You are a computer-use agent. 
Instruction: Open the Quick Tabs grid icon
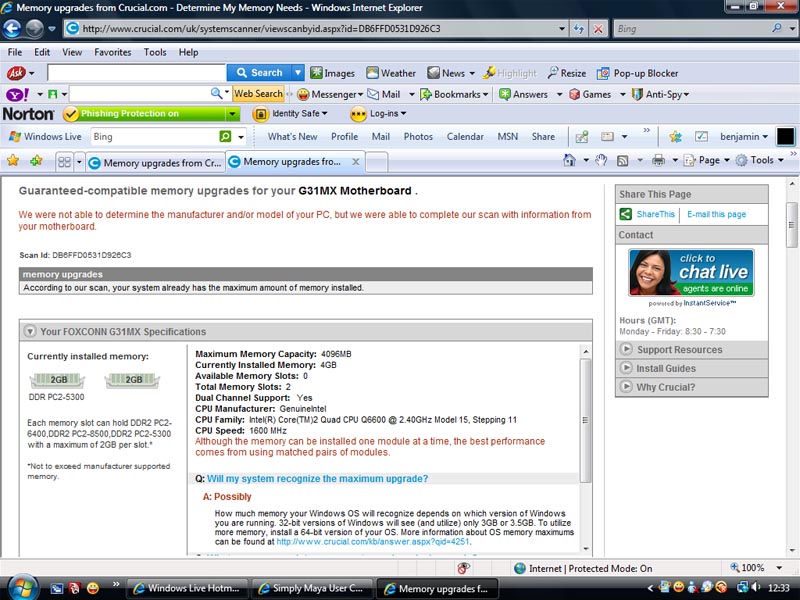[x=64, y=162]
